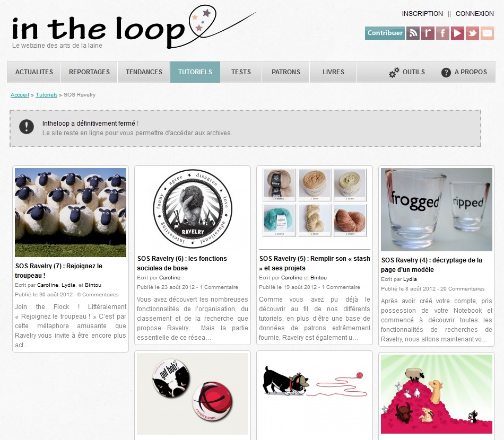This screenshot has height=440, width=504.
Task: Follow the Accueil breadcrumb link
Action: pos(20,95)
